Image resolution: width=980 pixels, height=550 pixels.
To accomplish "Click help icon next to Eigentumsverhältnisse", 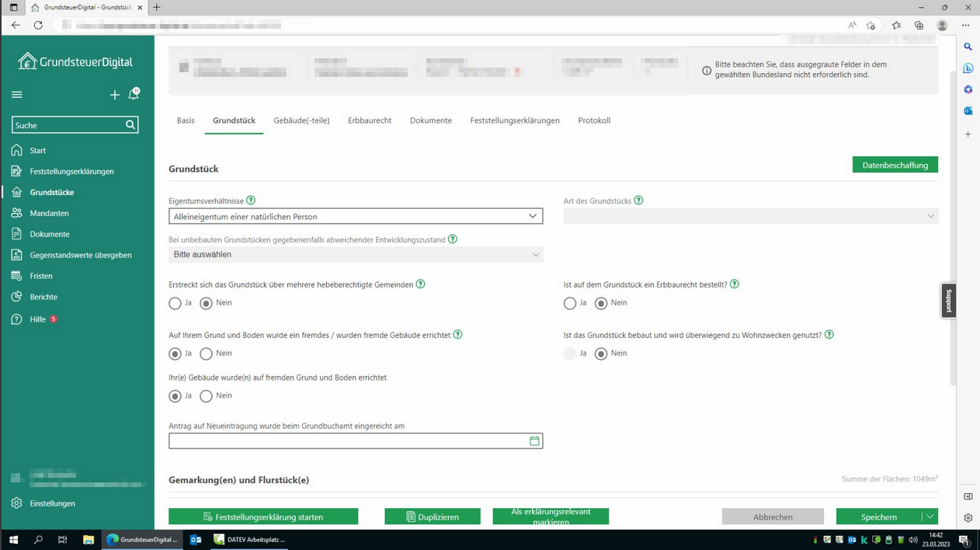I will point(251,200).
